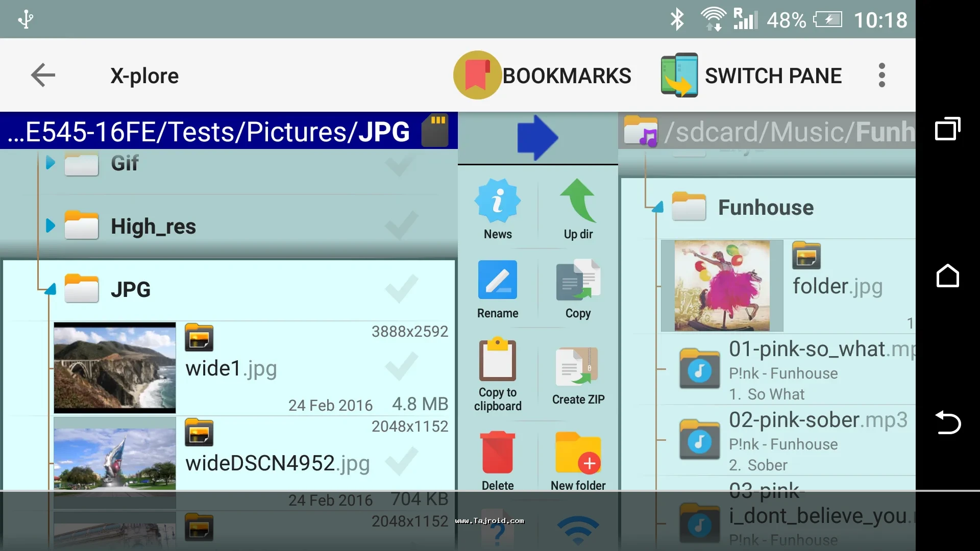Toggle the checkmark for JPG folder
The height and width of the screenshot is (551, 980).
click(x=402, y=289)
